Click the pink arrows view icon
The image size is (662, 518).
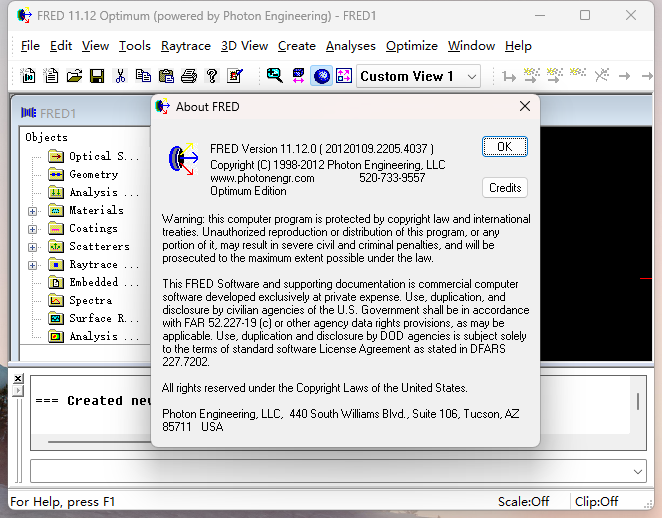[344, 76]
